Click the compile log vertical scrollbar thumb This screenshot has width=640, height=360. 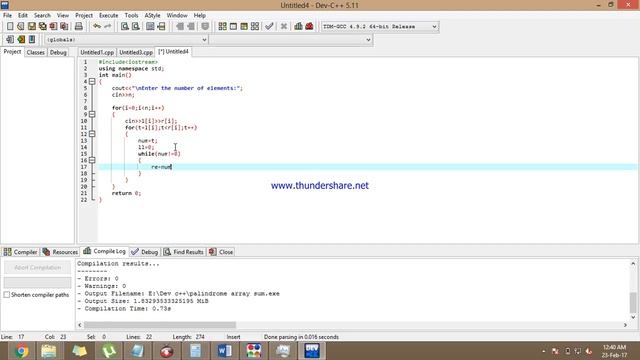pos(633,302)
